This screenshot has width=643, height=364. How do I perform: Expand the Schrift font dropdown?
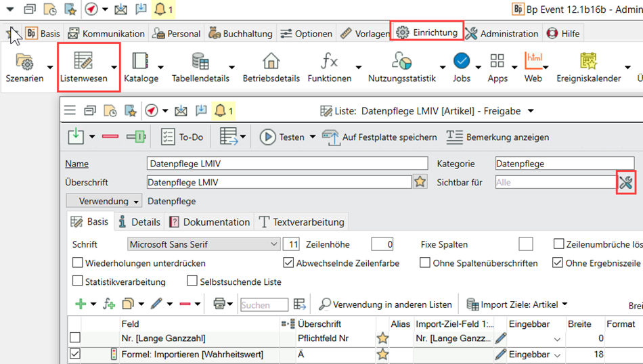[273, 244]
